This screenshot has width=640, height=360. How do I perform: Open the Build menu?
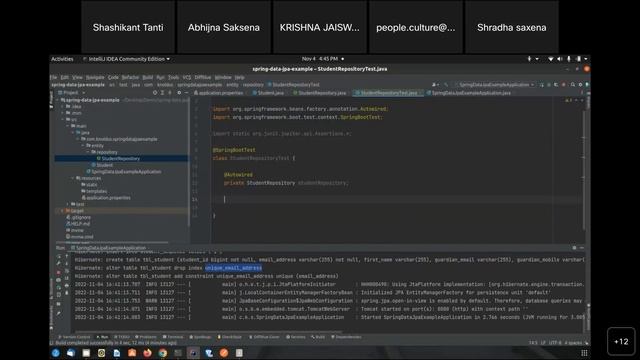click(x=147, y=77)
